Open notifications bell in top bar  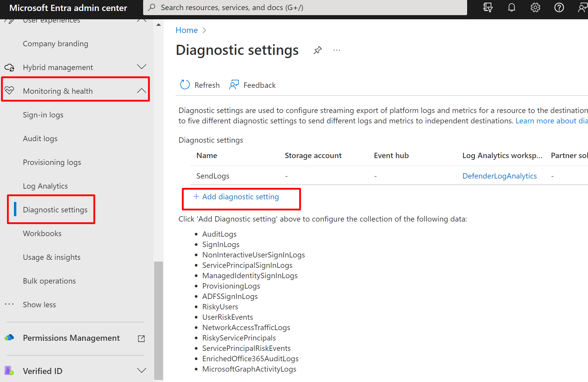pyautogui.click(x=511, y=7)
